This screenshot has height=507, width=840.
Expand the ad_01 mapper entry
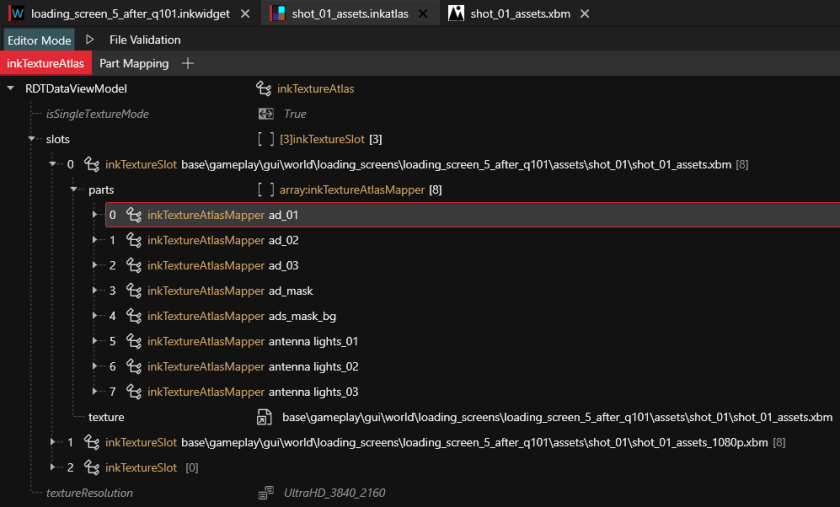[x=95, y=214]
